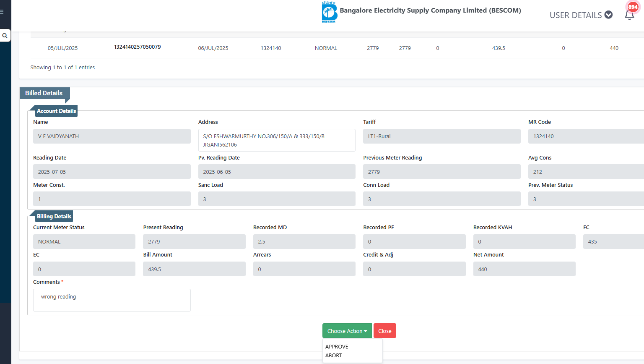Click the Present Reading field

(x=194, y=242)
